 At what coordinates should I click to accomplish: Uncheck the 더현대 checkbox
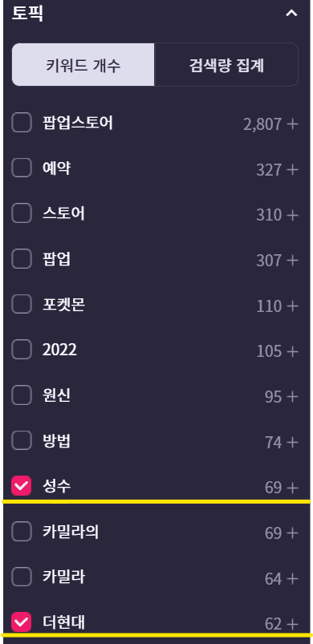pyautogui.click(x=22, y=622)
